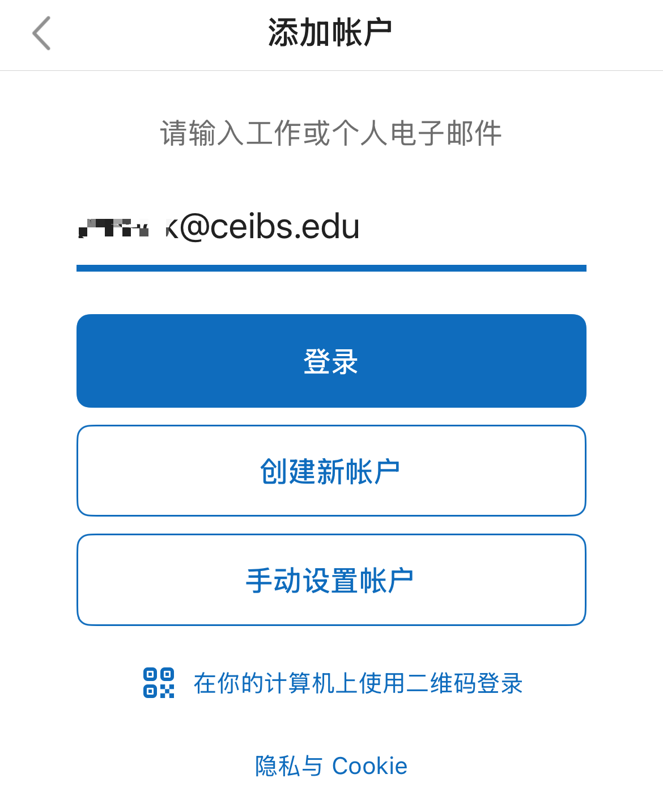Tap the 创建新帐户 button
Screen dimensions: 663x812
tap(331, 471)
